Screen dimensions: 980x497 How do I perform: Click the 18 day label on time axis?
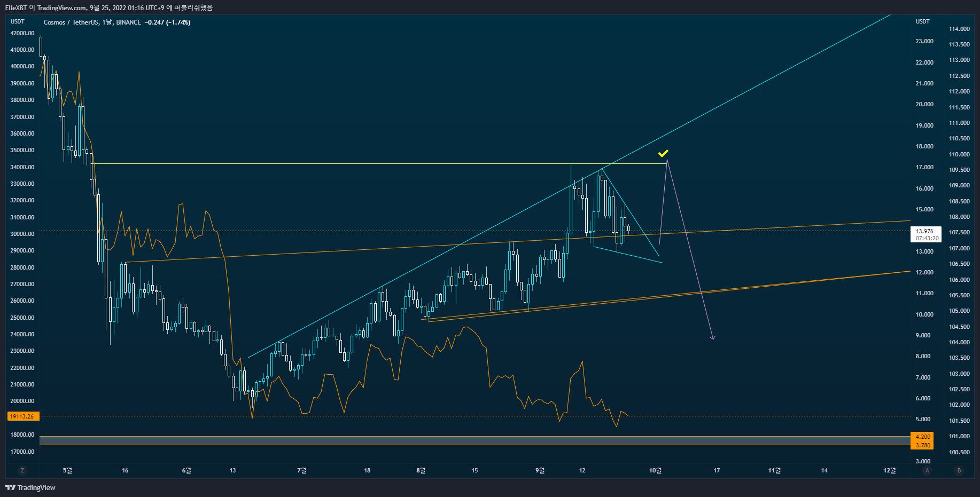[367, 470]
